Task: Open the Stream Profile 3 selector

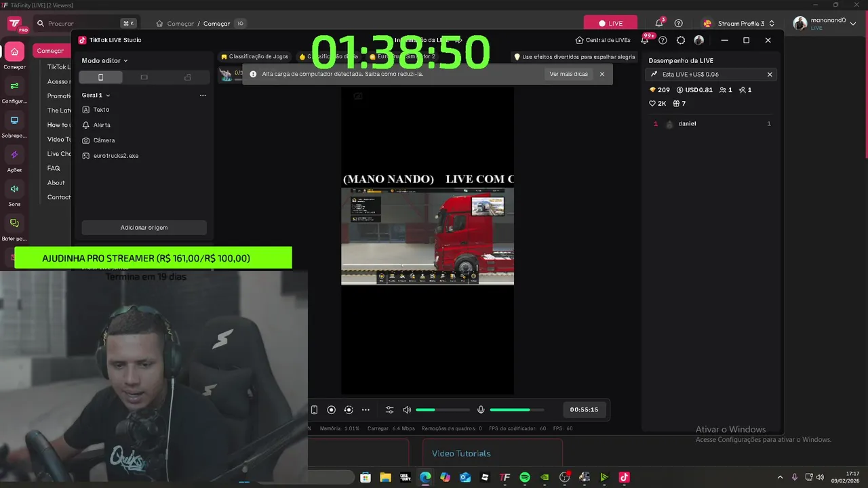Action: pos(738,23)
